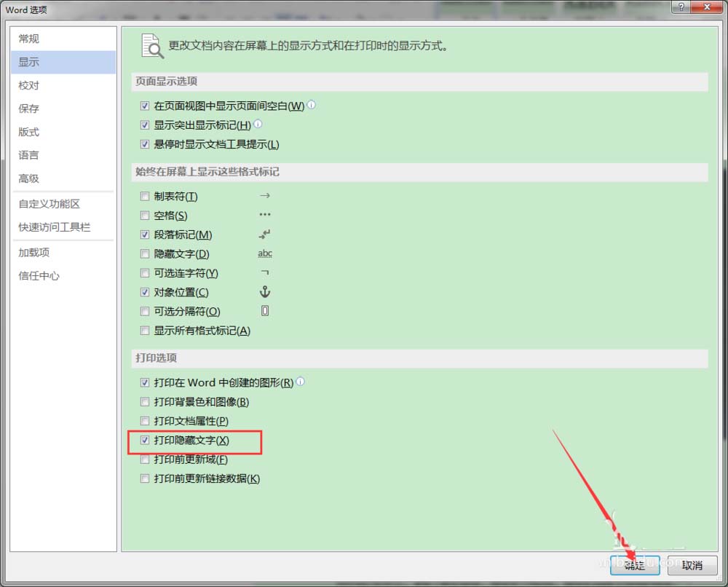The width and height of the screenshot is (728, 587).
Task: Enable 打印前更新域 checkbox
Action: point(145,460)
